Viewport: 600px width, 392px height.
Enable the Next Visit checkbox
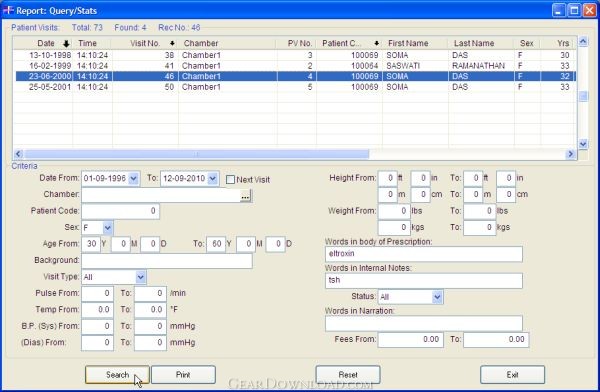click(x=230, y=180)
